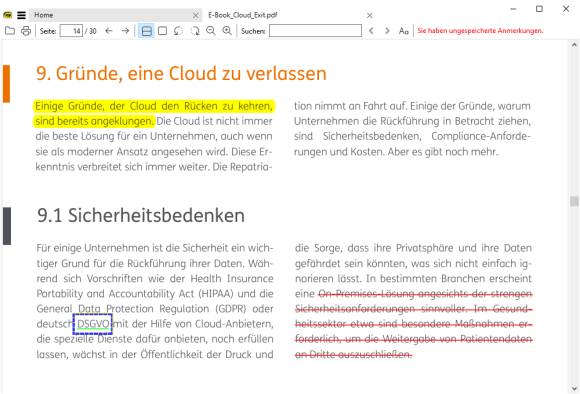580x394 pixels.
Task: Click the open file folder icon
Action: click(10, 31)
